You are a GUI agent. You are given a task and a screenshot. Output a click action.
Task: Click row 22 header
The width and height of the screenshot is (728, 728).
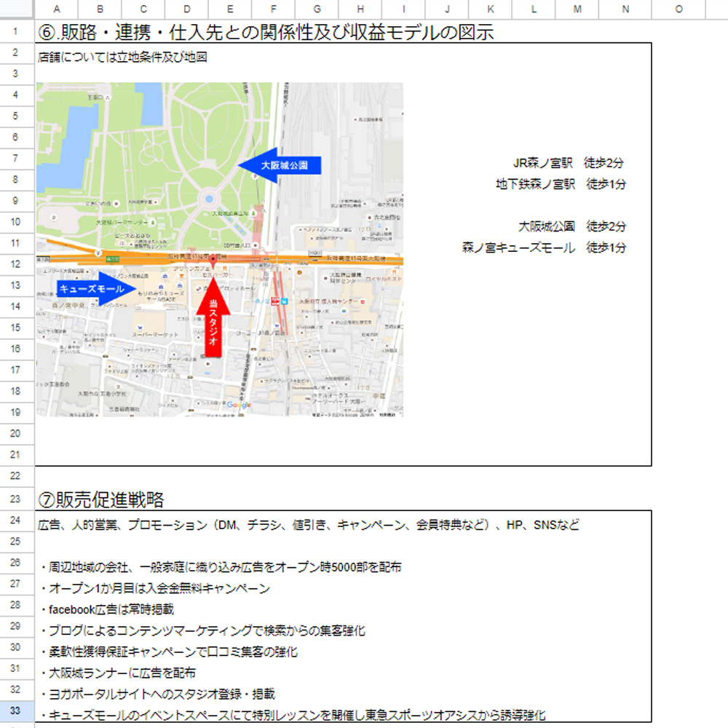tap(17, 475)
